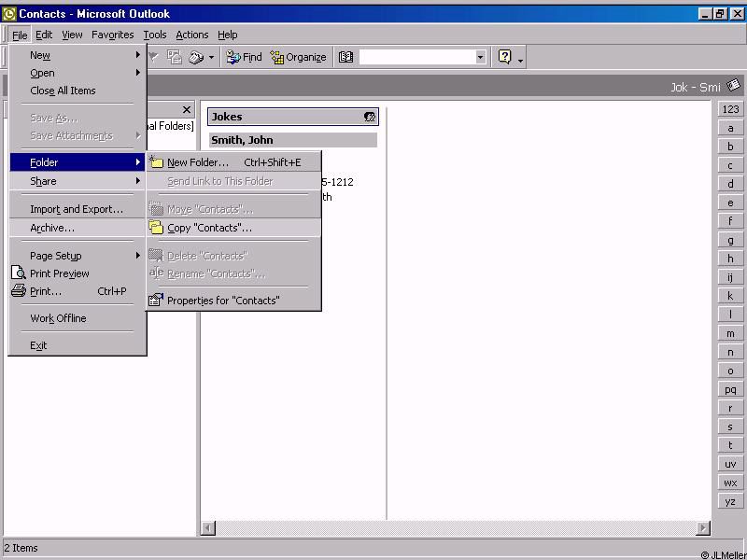Jump to contacts under letter g
This screenshot has width=747, height=560.
click(730, 240)
